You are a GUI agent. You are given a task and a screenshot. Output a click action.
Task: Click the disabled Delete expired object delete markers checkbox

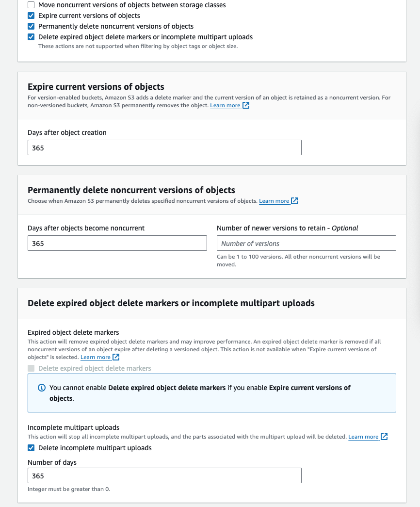pos(31,368)
